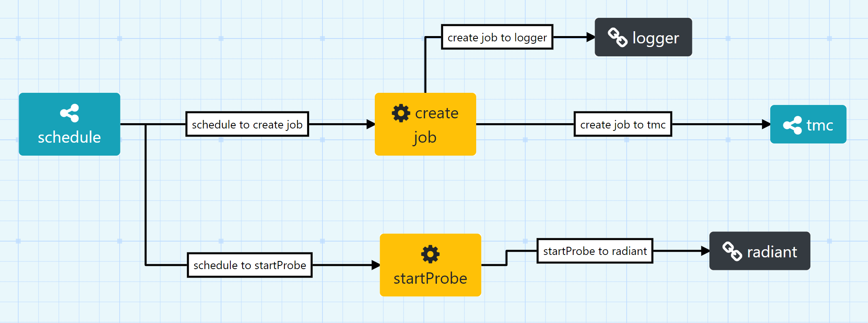The height and width of the screenshot is (323, 868).
Task: Select the word 'create' in create job node
Action: tap(436, 113)
